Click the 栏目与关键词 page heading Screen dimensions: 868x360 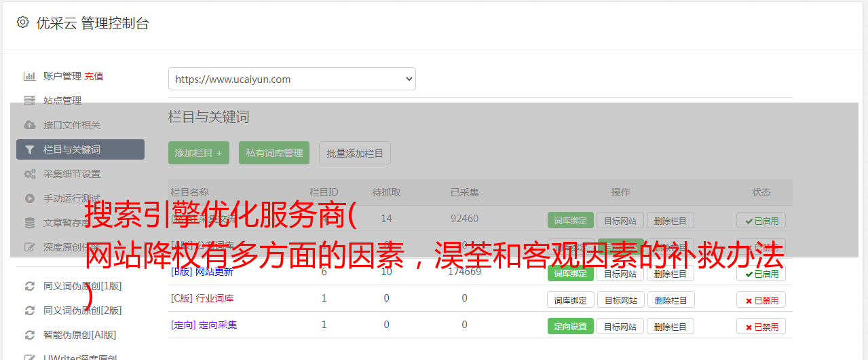(x=209, y=117)
